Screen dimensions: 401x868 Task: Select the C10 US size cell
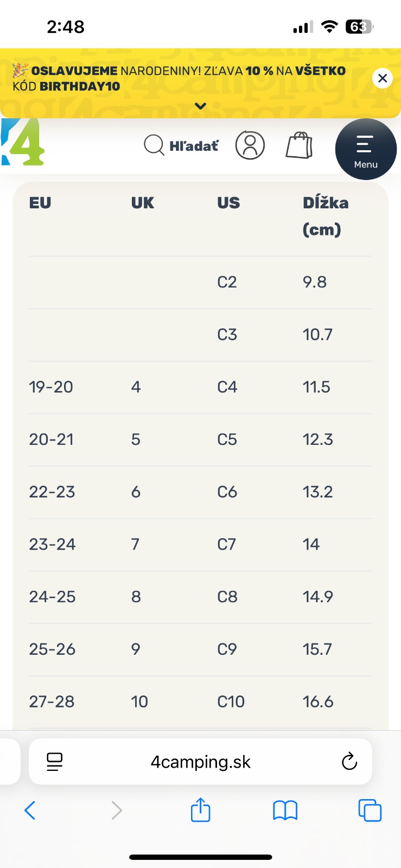[x=231, y=701]
